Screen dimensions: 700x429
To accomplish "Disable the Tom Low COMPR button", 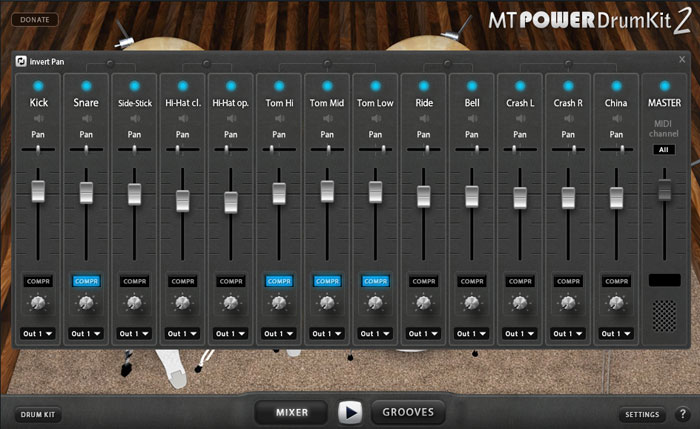I will [375, 281].
